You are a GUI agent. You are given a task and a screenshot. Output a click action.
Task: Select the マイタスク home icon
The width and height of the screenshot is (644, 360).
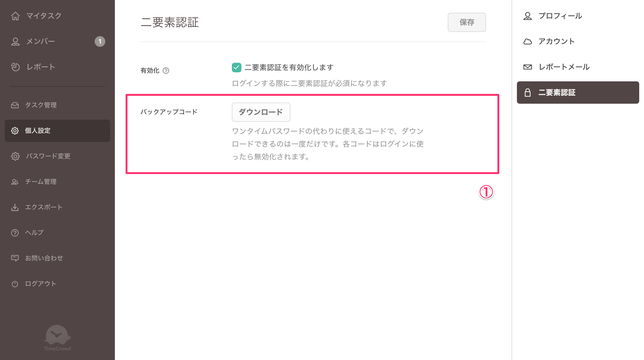pyautogui.click(x=15, y=16)
